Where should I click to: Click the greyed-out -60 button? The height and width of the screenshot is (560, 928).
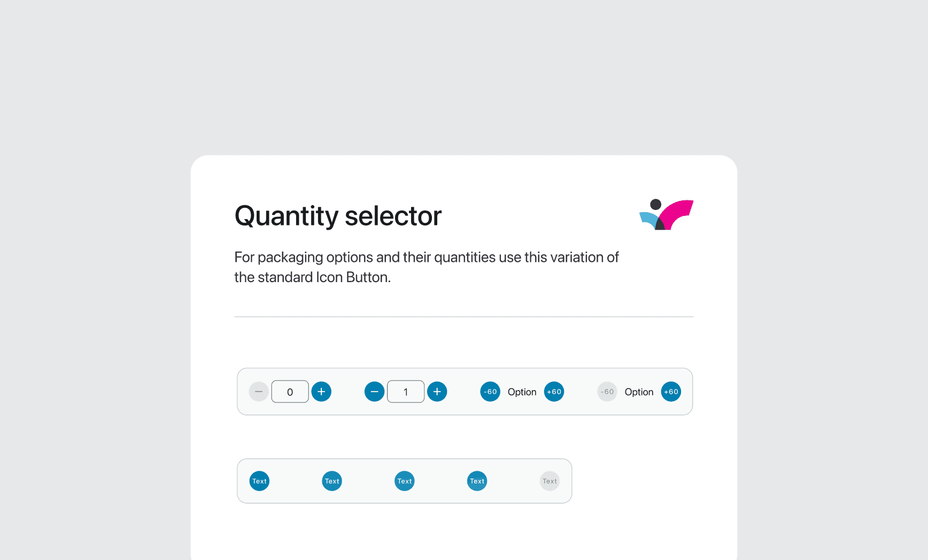[x=607, y=392]
